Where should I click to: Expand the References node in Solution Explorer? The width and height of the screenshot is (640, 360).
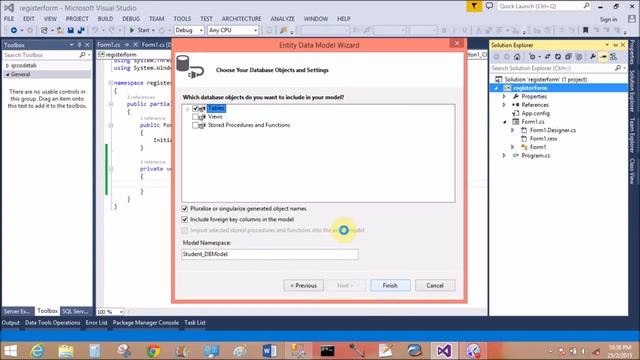tap(504, 105)
